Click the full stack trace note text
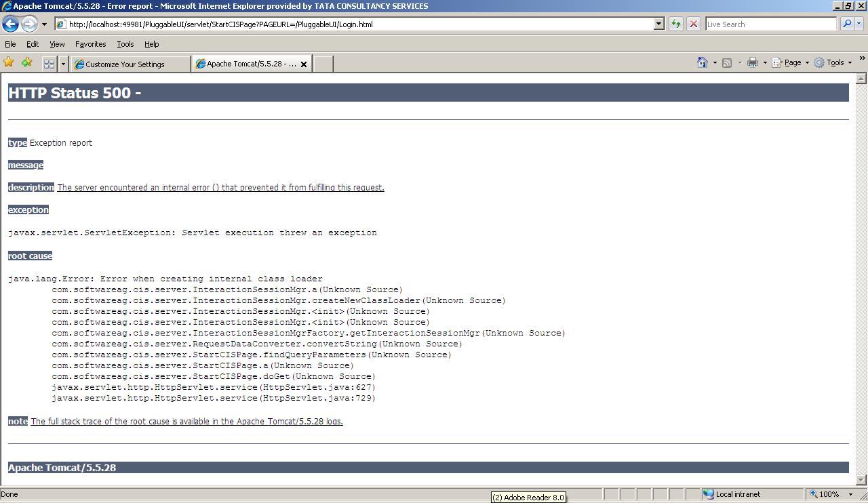The image size is (868, 503). tap(186, 422)
